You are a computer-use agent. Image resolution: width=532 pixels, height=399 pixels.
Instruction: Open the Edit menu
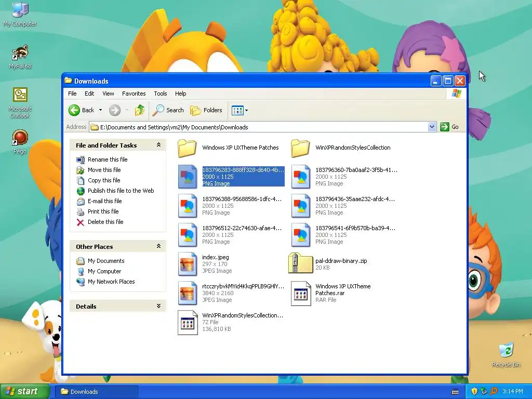tap(89, 94)
